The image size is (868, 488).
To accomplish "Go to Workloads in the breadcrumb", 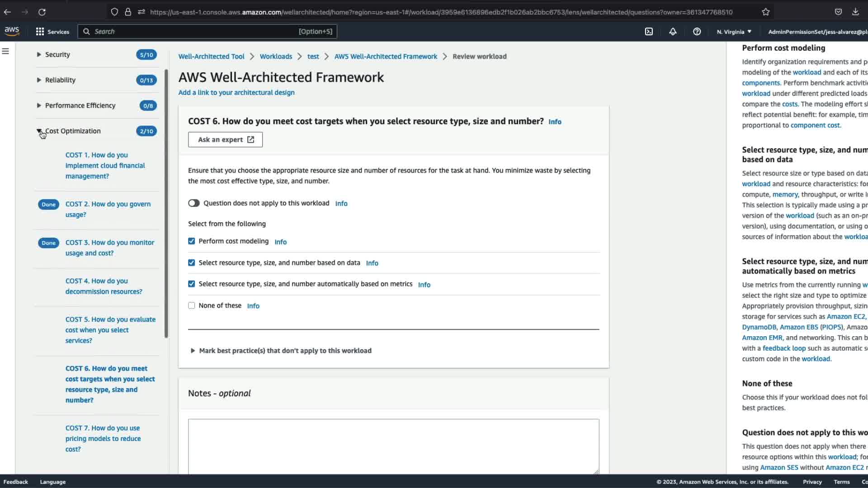I will [276, 56].
